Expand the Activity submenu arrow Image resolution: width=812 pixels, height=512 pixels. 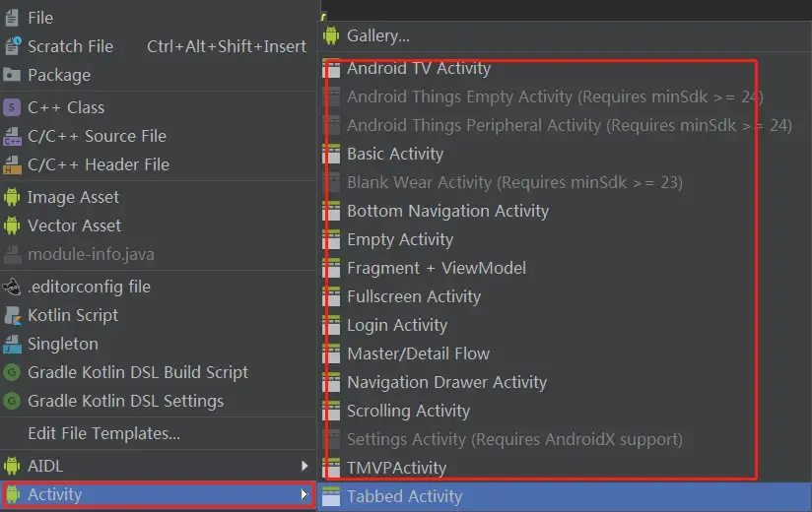point(304,494)
